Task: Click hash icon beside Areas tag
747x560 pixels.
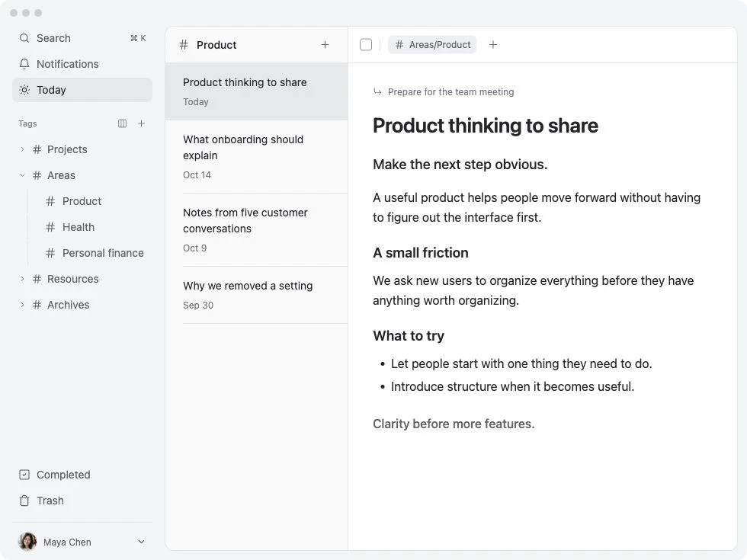Action: pyautogui.click(x=37, y=175)
